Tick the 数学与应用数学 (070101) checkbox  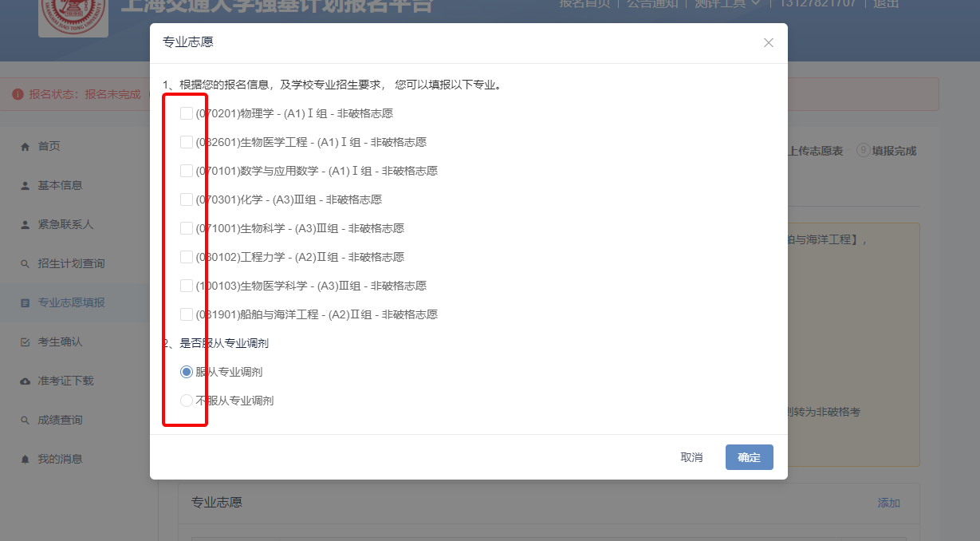click(x=187, y=171)
